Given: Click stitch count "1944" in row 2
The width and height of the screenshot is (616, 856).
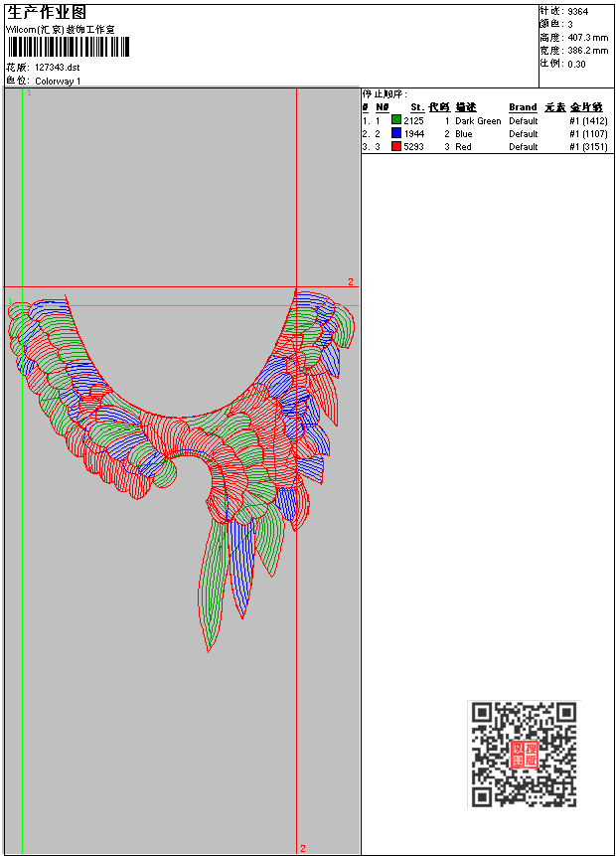Looking at the screenshot, I should pyautogui.click(x=413, y=134).
